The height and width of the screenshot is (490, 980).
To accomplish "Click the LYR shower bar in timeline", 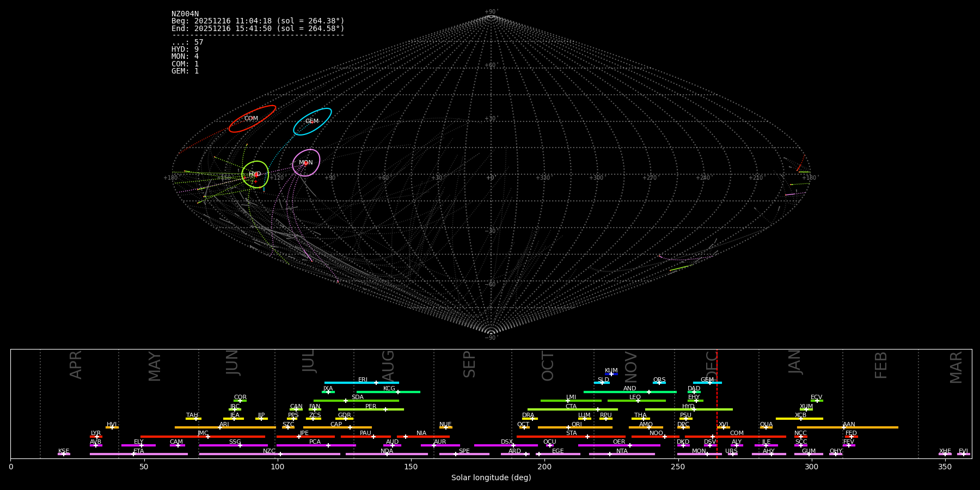I will [96, 437].
